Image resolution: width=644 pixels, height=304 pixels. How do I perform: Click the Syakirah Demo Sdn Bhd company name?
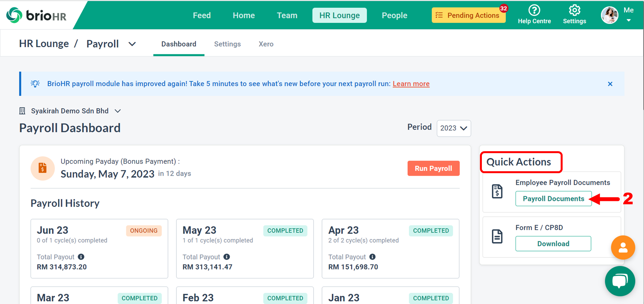[x=70, y=111]
